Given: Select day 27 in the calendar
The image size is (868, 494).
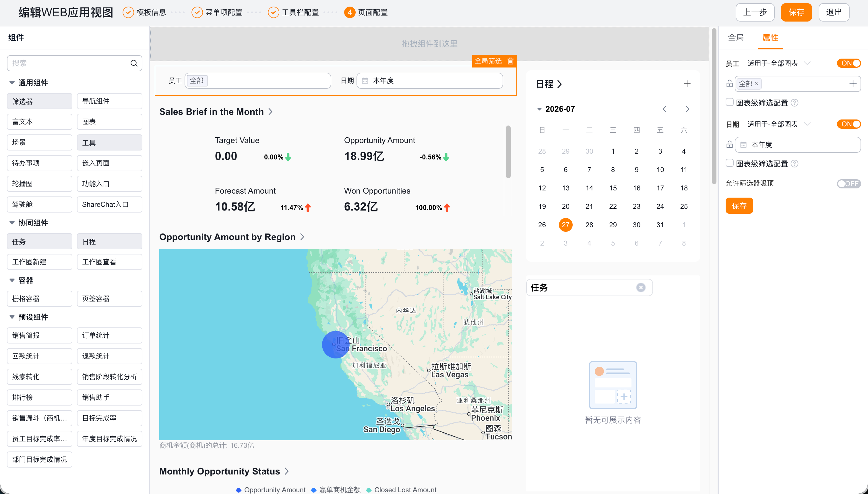Looking at the screenshot, I should pos(565,225).
